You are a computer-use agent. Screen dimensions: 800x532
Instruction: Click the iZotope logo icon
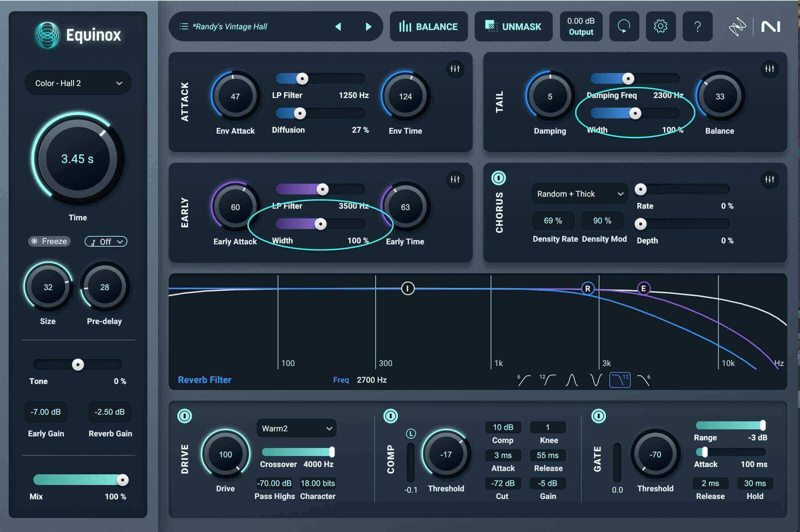(737, 27)
